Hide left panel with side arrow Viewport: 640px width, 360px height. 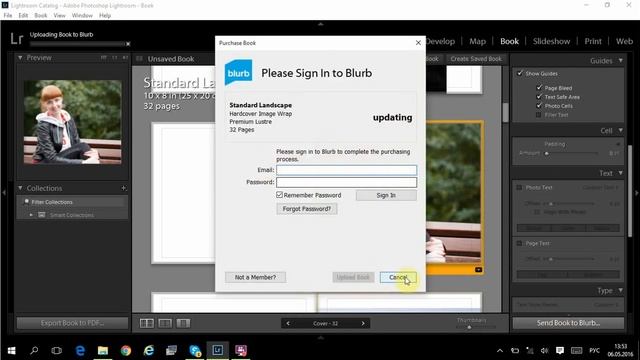4,192
